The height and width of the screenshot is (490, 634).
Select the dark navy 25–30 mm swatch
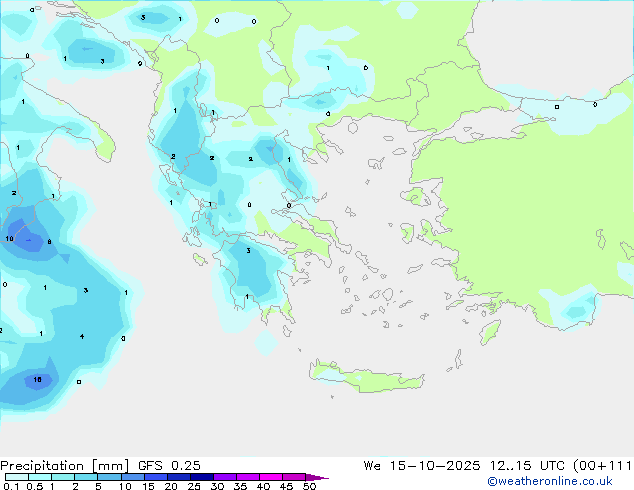click(x=201, y=477)
